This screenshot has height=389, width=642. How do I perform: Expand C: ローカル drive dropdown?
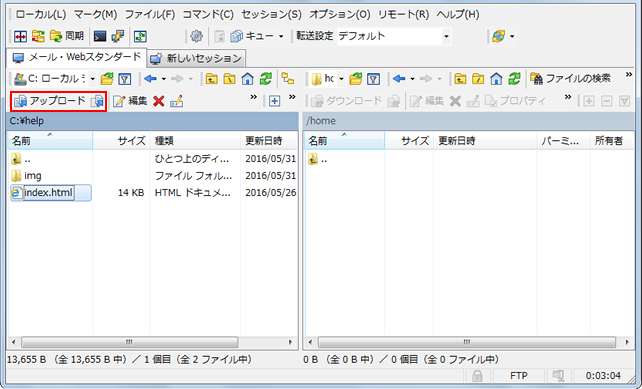[x=93, y=79]
